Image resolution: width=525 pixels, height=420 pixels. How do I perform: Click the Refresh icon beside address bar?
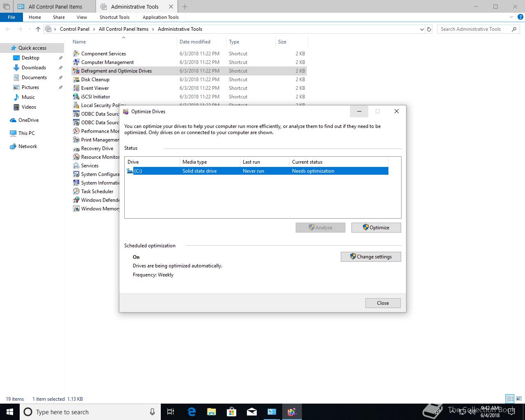tap(429, 29)
